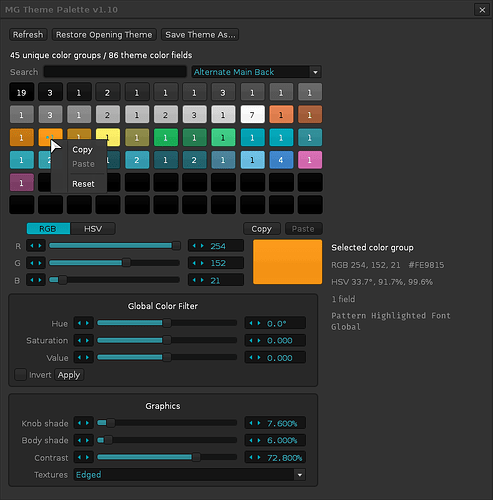Switch to the RGB tab
Viewport: 493px width, 500px height.
pyautogui.click(x=48, y=229)
